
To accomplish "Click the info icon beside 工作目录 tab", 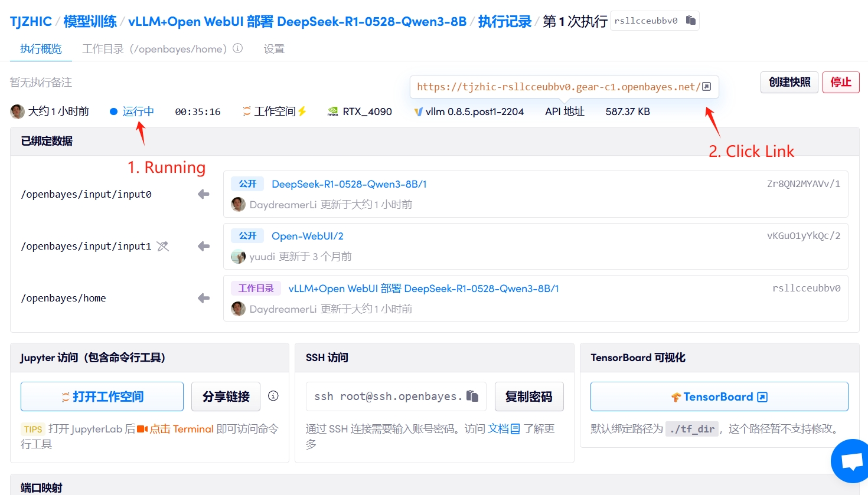I will [x=238, y=48].
